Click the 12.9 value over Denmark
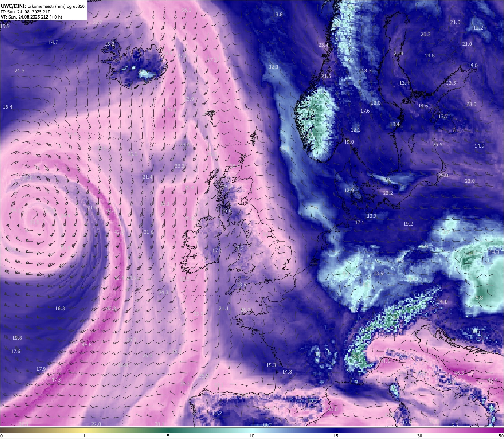This screenshot has width=504, height=439. pos(349,191)
